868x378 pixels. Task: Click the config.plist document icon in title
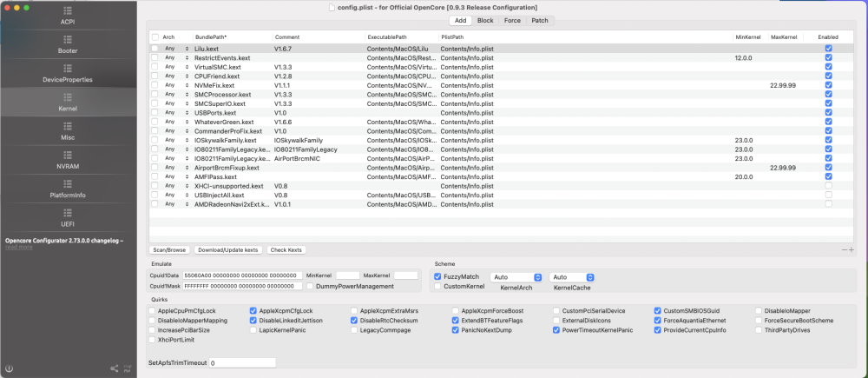click(x=332, y=7)
